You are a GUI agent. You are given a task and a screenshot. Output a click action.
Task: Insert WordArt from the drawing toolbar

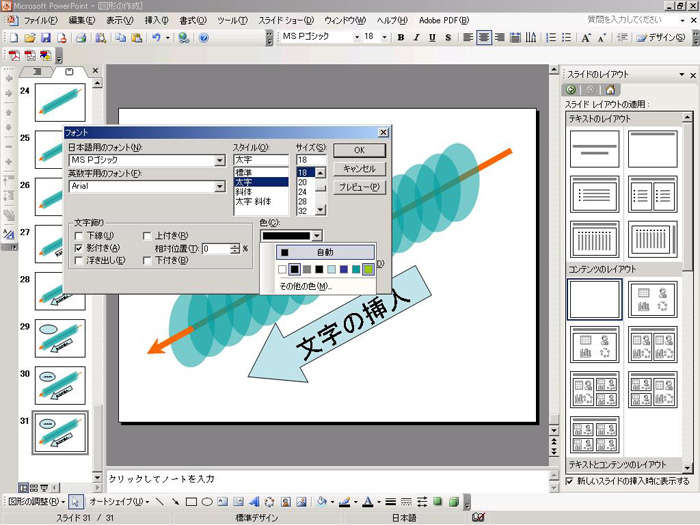(x=254, y=502)
